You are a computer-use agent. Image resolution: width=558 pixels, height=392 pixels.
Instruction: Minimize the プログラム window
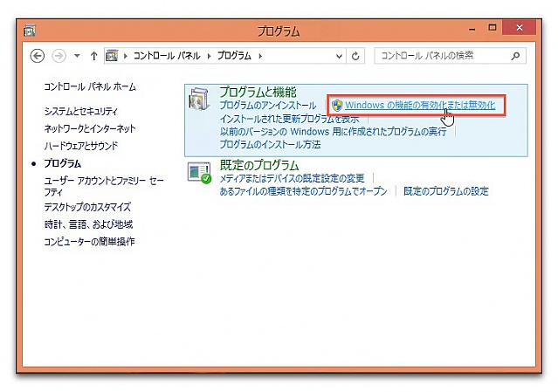[x=472, y=29]
